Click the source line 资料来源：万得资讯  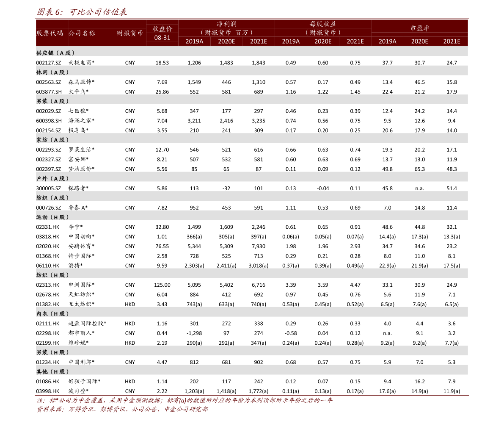coord(122,409)
